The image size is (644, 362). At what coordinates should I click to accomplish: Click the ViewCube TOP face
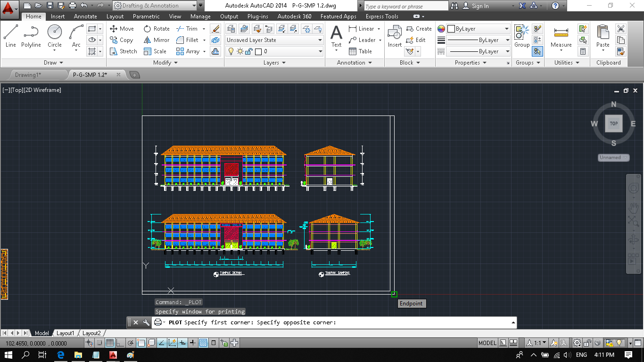tap(613, 123)
